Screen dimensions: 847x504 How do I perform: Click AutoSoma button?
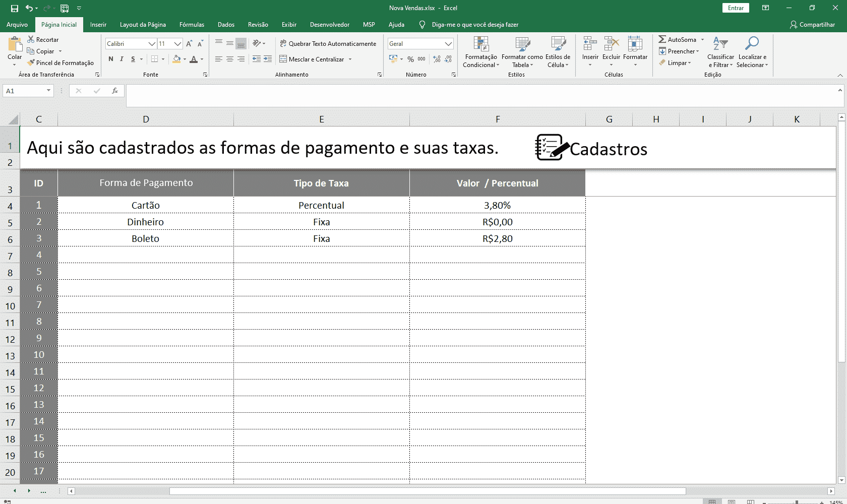coord(678,39)
